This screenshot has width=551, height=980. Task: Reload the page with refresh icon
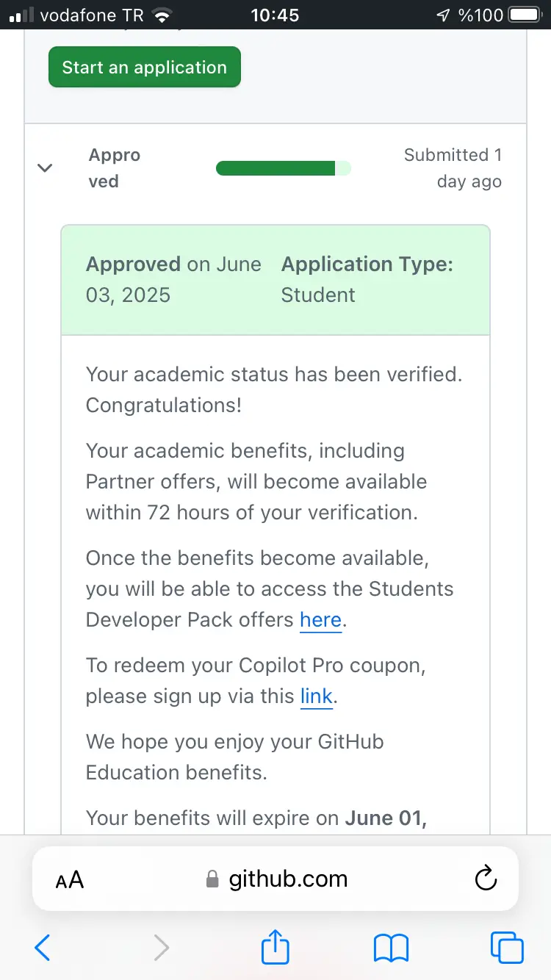(x=486, y=879)
